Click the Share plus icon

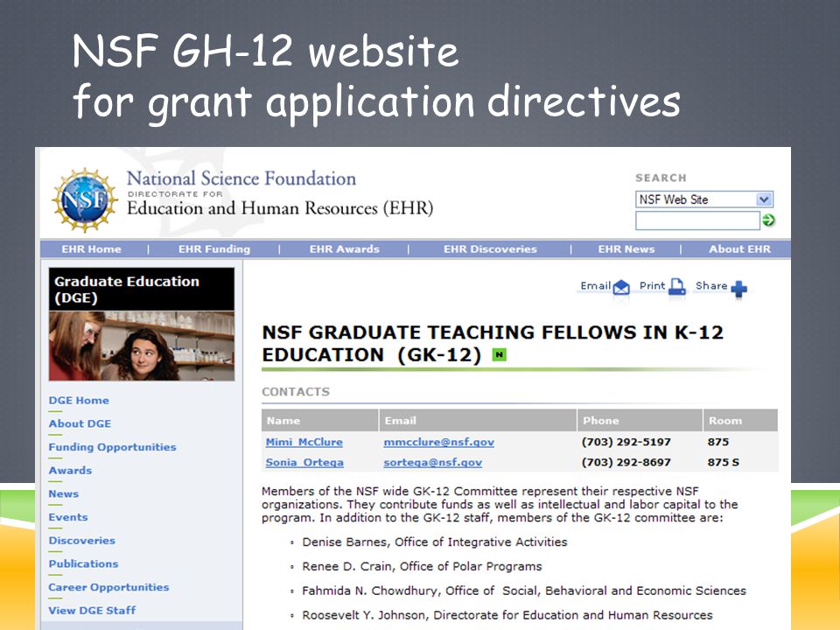(x=738, y=289)
